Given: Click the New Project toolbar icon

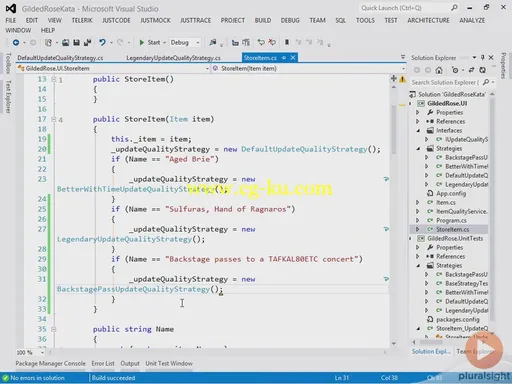Looking at the screenshot, I should coord(49,42).
